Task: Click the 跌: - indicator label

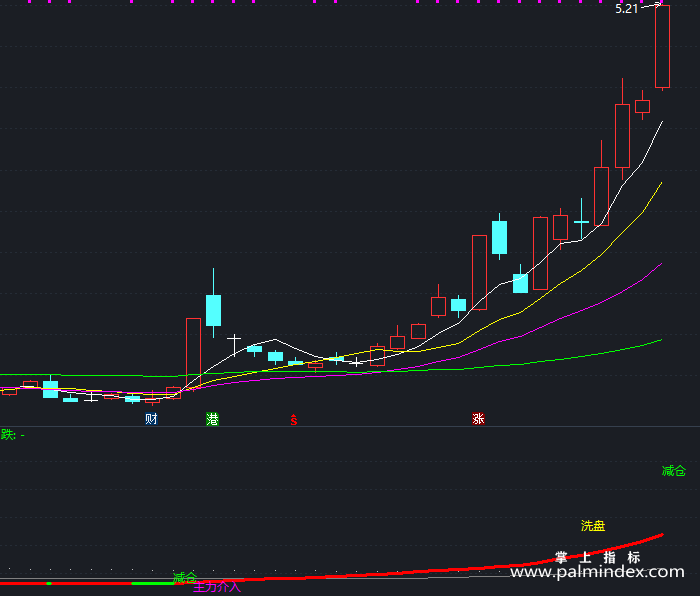Action: tap(12, 434)
